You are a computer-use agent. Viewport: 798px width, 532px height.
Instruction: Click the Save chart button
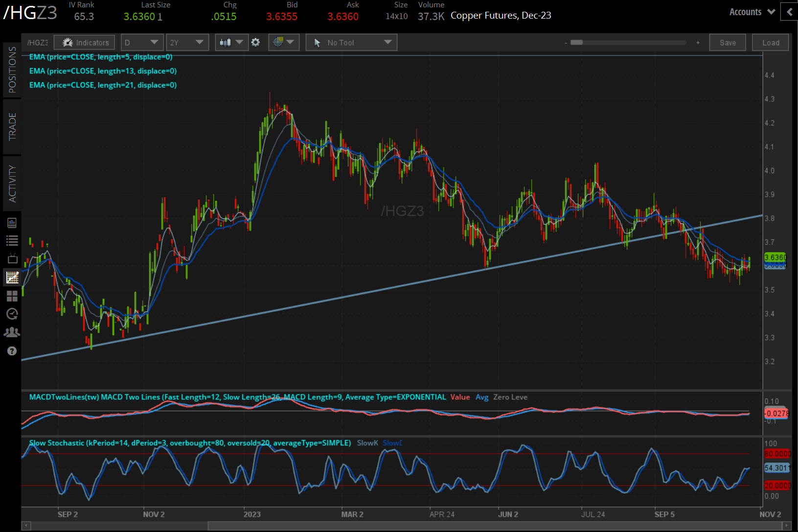727,43
